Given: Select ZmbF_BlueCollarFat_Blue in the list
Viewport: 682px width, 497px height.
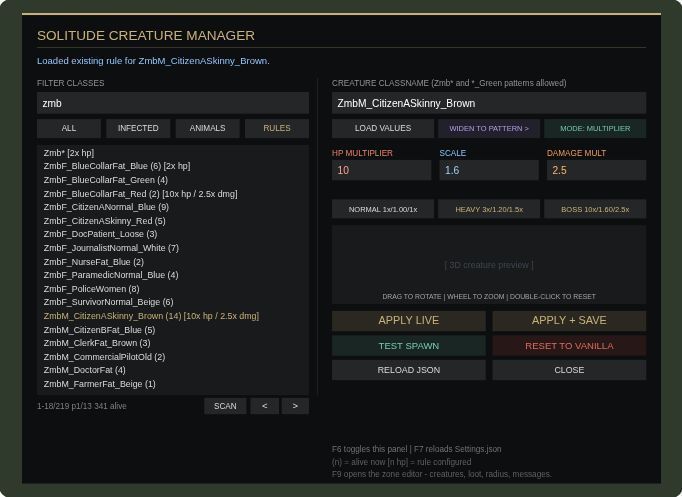Looking at the screenshot, I should click(x=173, y=166).
